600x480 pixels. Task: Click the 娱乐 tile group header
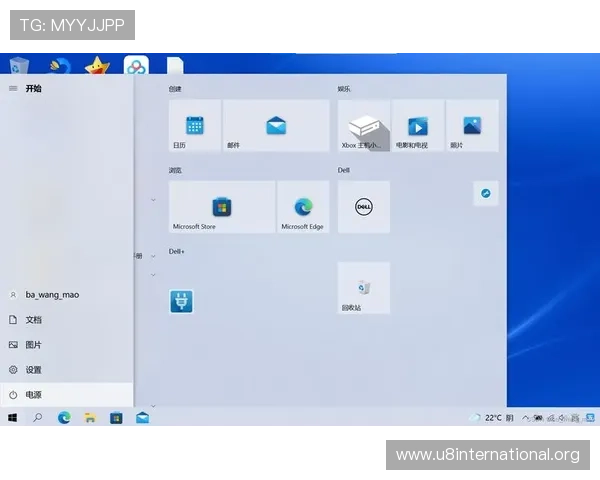(344, 89)
